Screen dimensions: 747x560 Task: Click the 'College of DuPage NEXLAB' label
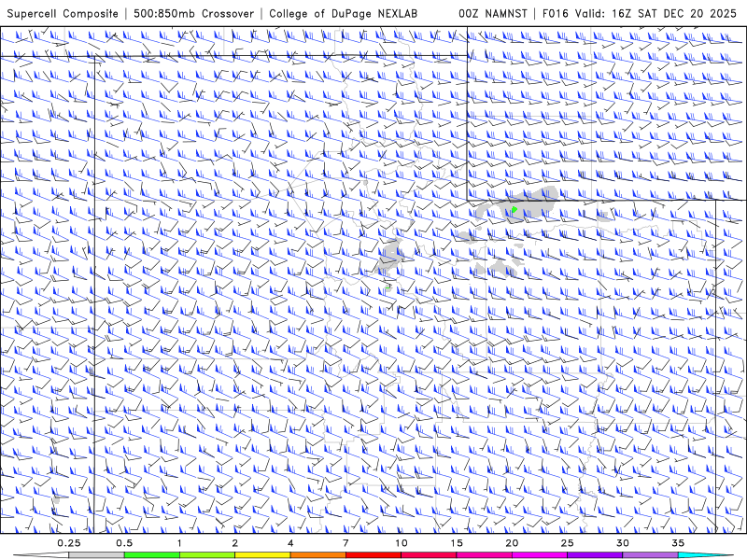pyautogui.click(x=343, y=14)
